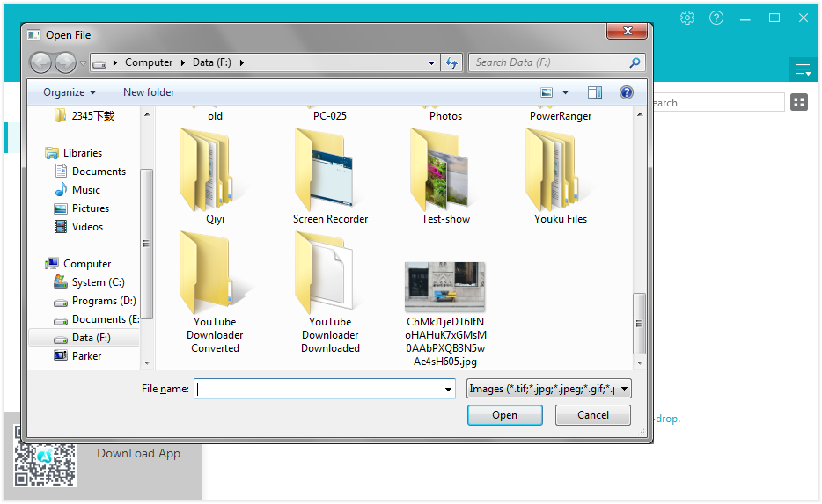Open Documents library
The image size is (822, 504).
(x=90, y=172)
